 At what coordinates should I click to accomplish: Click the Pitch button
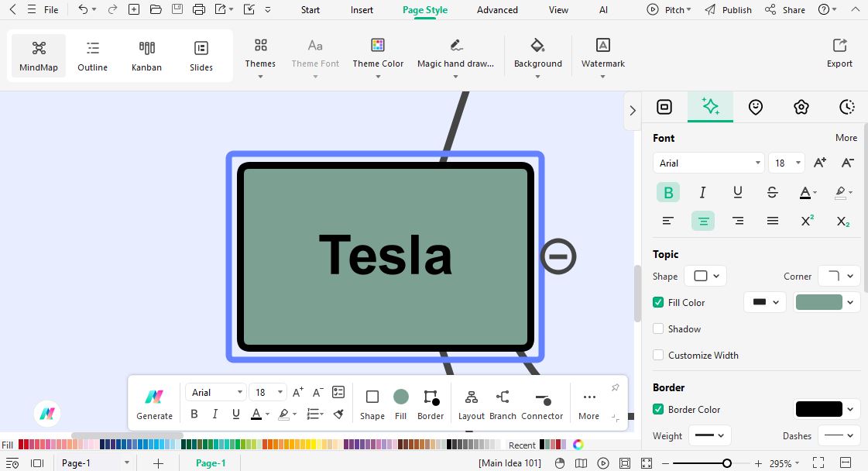(669, 10)
